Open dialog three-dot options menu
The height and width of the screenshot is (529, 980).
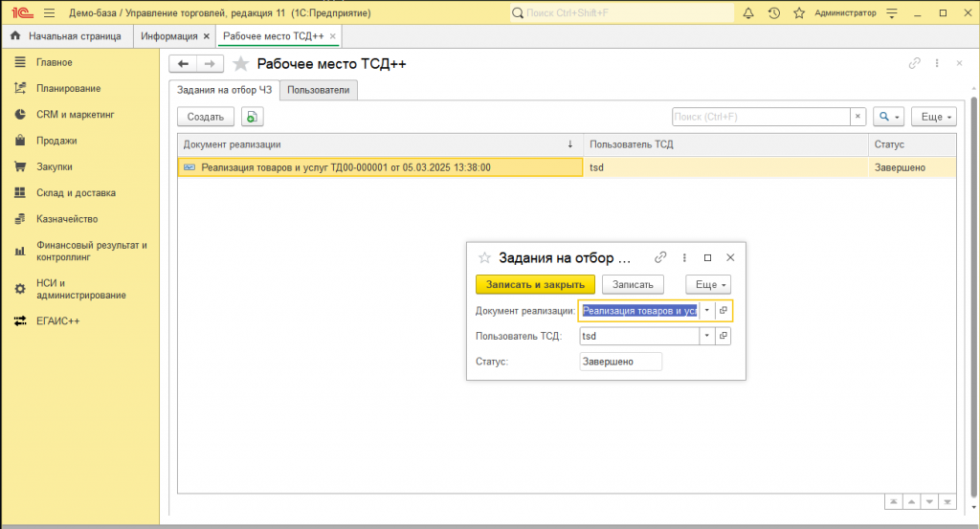684,257
